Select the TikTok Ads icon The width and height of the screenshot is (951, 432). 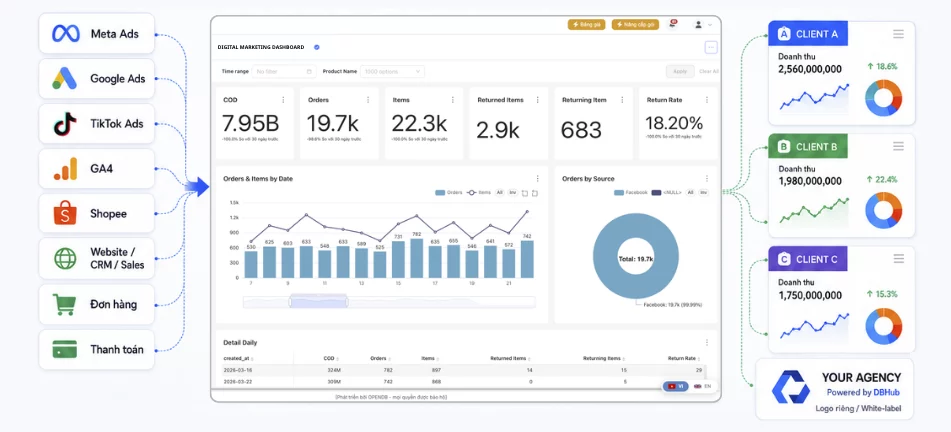[65, 124]
